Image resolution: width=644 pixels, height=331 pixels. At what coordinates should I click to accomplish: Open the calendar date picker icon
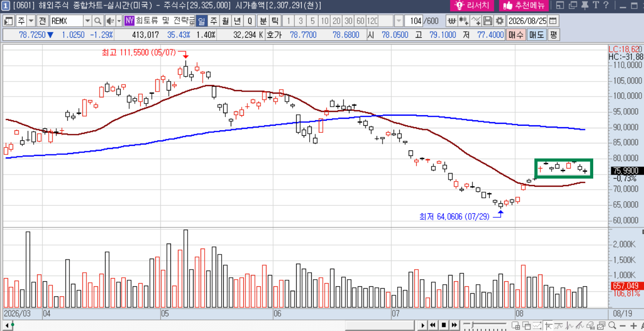coord(553,21)
